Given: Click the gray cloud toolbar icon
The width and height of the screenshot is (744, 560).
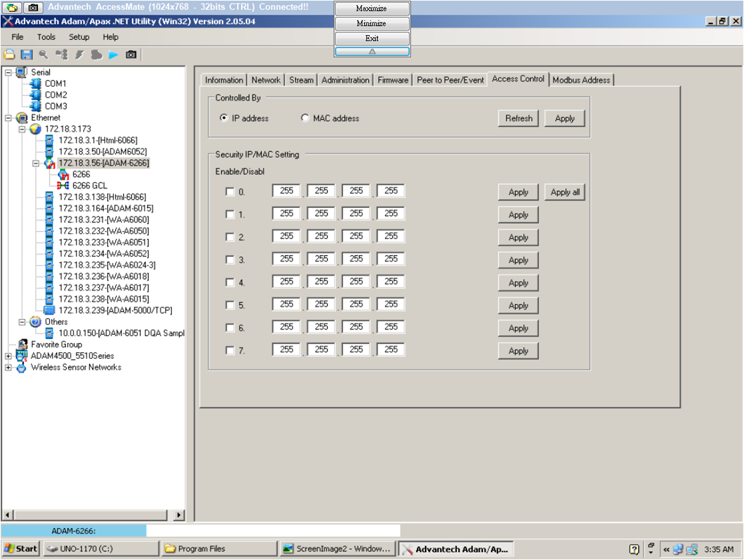Looking at the screenshot, I should pos(97,55).
